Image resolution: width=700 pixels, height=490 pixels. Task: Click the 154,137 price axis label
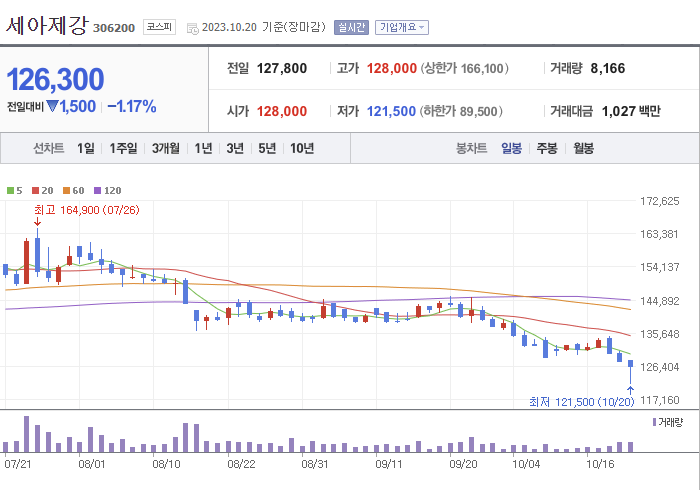[x=659, y=267]
